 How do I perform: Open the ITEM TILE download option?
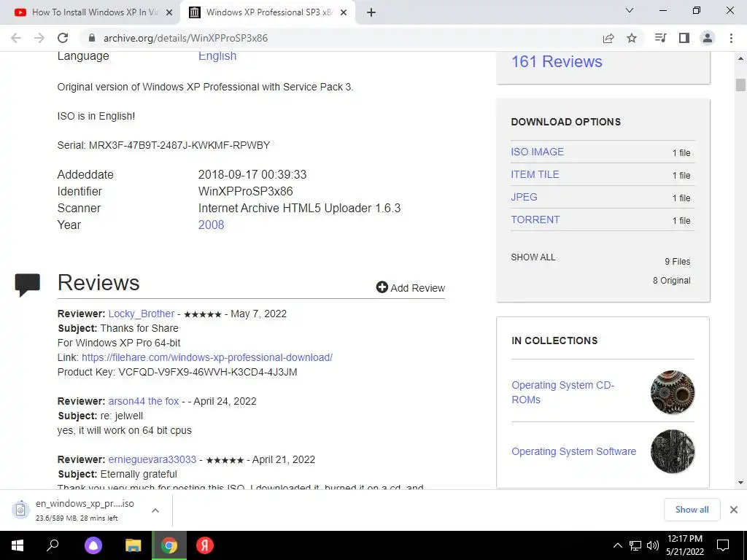point(535,174)
